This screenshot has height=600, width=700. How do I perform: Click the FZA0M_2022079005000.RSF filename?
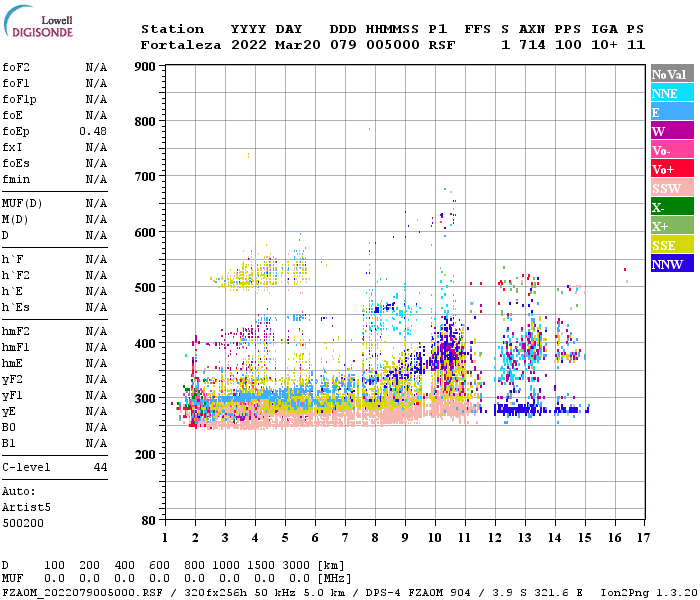[x=82, y=593]
